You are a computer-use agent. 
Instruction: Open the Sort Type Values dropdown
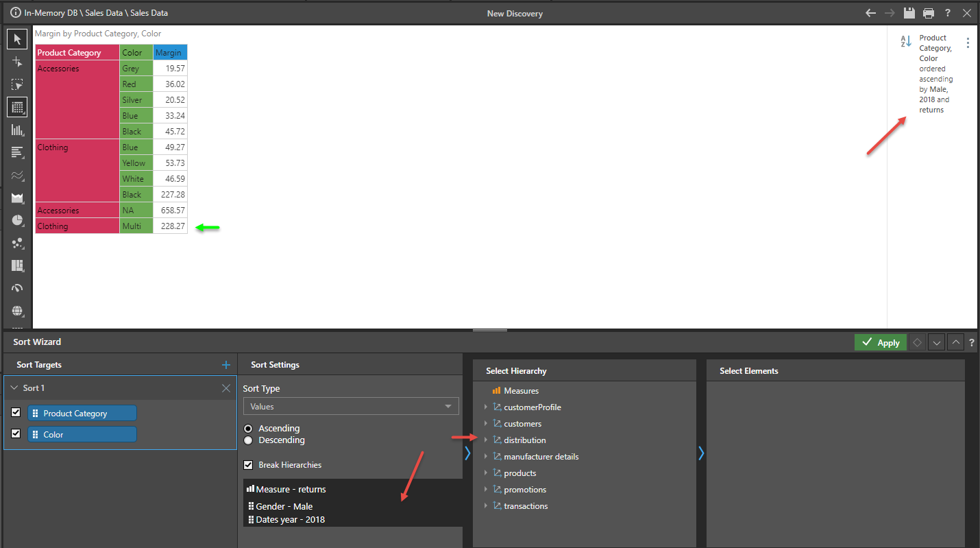(x=351, y=407)
